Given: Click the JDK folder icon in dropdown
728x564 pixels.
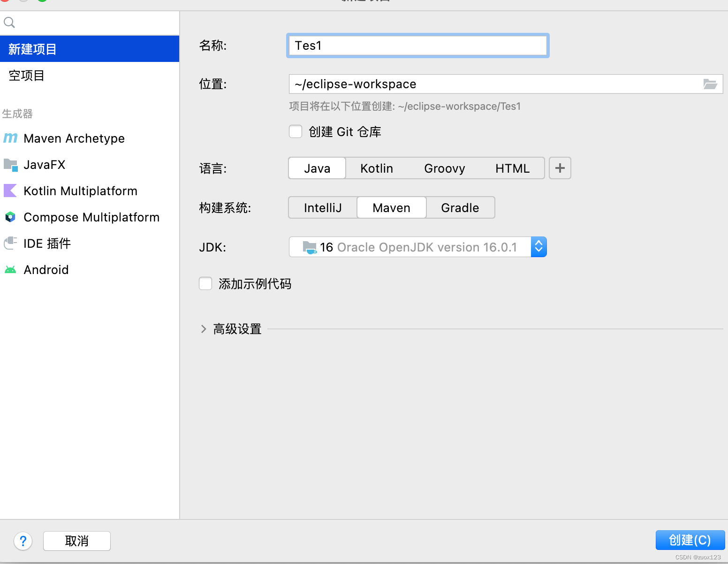Looking at the screenshot, I should click(x=310, y=247).
